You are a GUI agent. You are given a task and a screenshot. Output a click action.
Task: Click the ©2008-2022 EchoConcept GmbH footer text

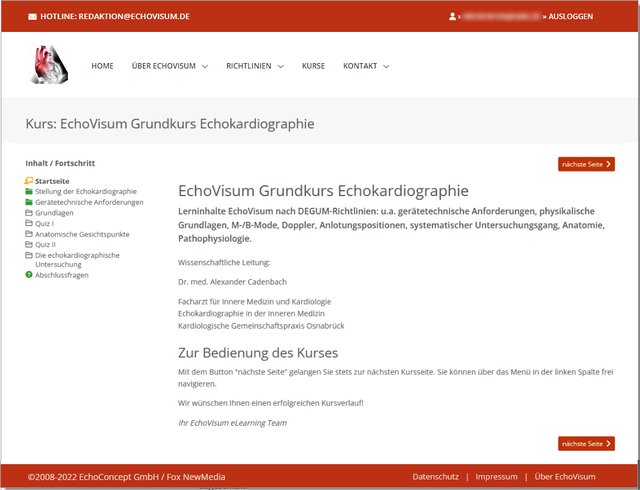pyautogui.click(x=127, y=477)
